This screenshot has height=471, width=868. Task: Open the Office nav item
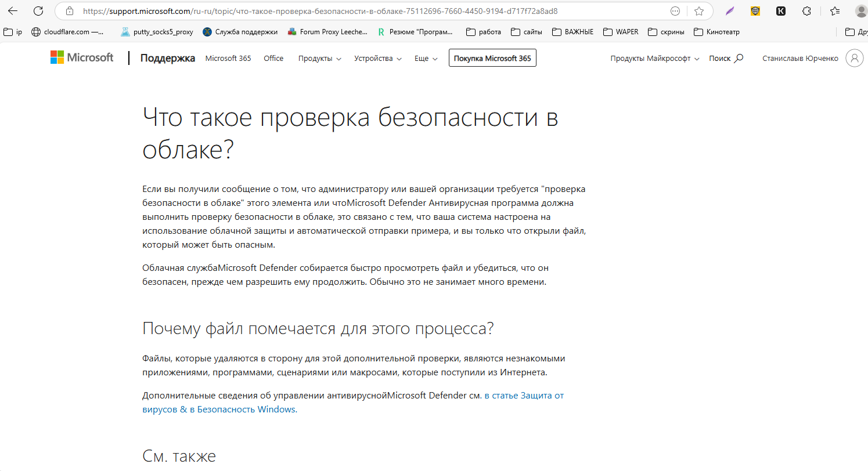(273, 58)
